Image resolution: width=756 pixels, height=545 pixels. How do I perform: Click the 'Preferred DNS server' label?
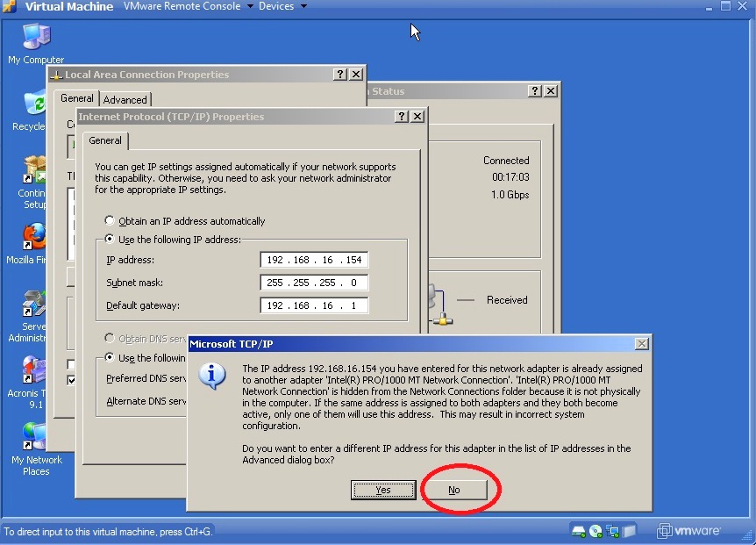click(146, 378)
